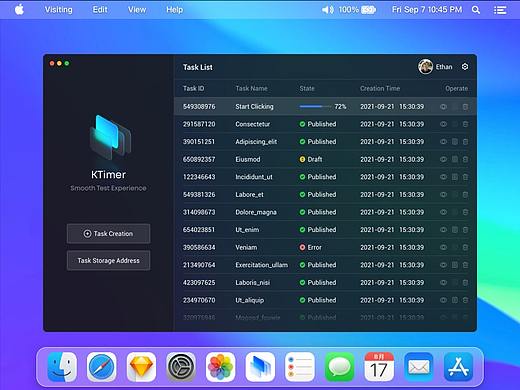Open settings gear next to Ethan
This screenshot has height=390, width=520.
tap(465, 67)
